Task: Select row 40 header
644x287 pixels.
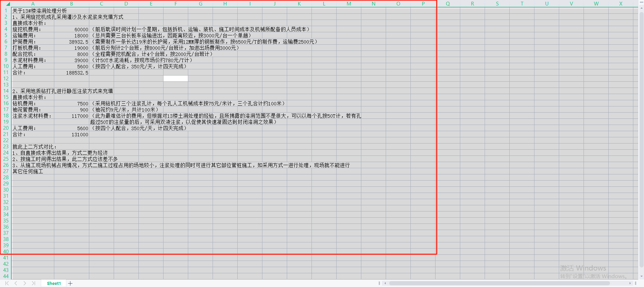Action: tap(6, 252)
